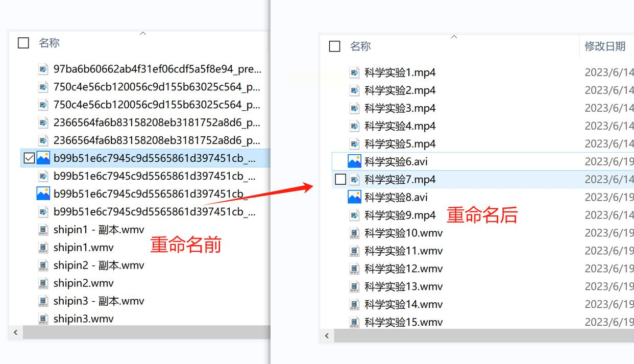
Task: Click the image icon of the checked b99b51e6c7945c9d file
Action: pos(43,158)
